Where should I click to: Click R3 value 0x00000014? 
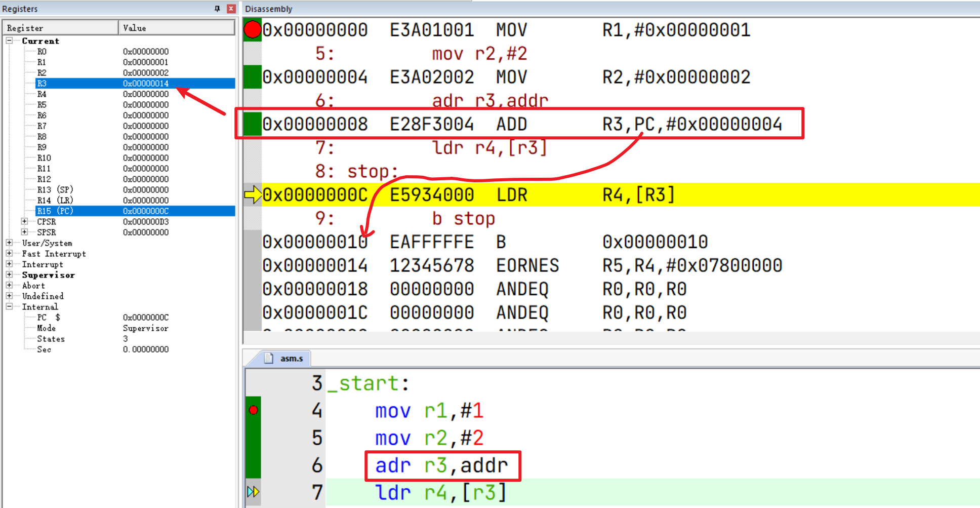[146, 83]
